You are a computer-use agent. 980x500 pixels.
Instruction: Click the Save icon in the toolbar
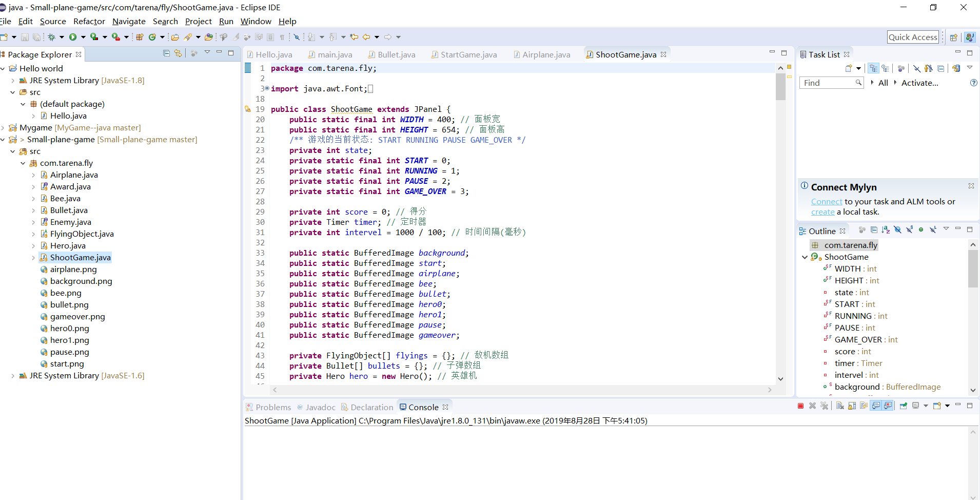[24, 37]
